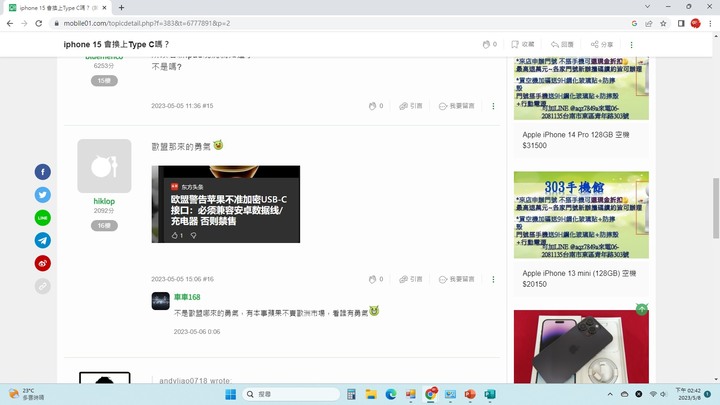720x405 pixels.
Task: Clap for post #15
Action: tap(376, 106)
